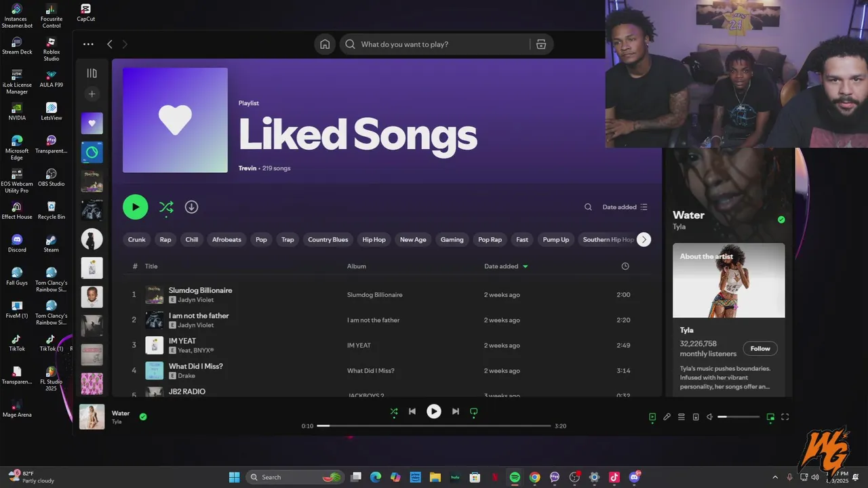Open the Browse icon in the search bar
Screen dimensions: 868x488
(x=541, y=44)
